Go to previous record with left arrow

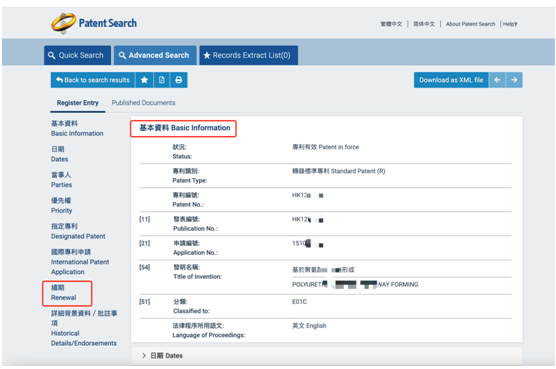497,80
